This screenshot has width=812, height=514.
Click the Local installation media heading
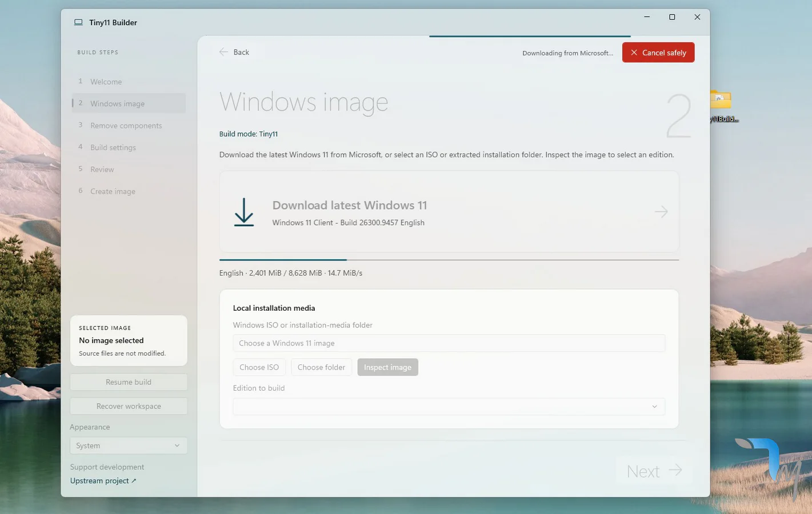click(274, 308)
